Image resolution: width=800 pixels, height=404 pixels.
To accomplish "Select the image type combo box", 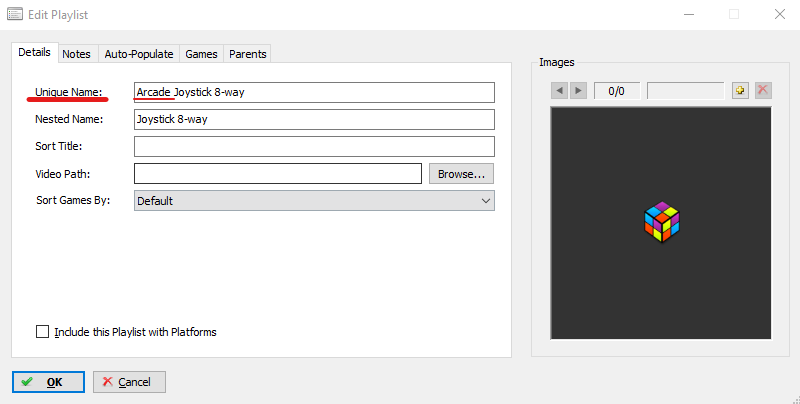I will point(685,91).
